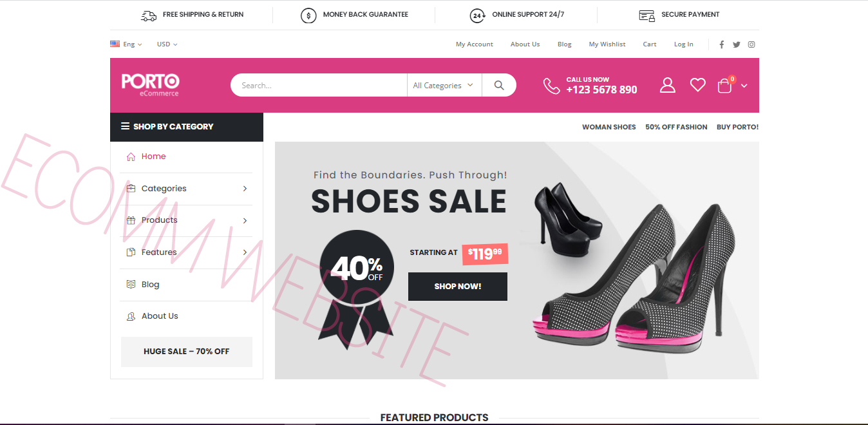This screenshot has height=425, width=868.
Task: Expand the Categories sidebar submenu arrow
Action: pos(245,189)
